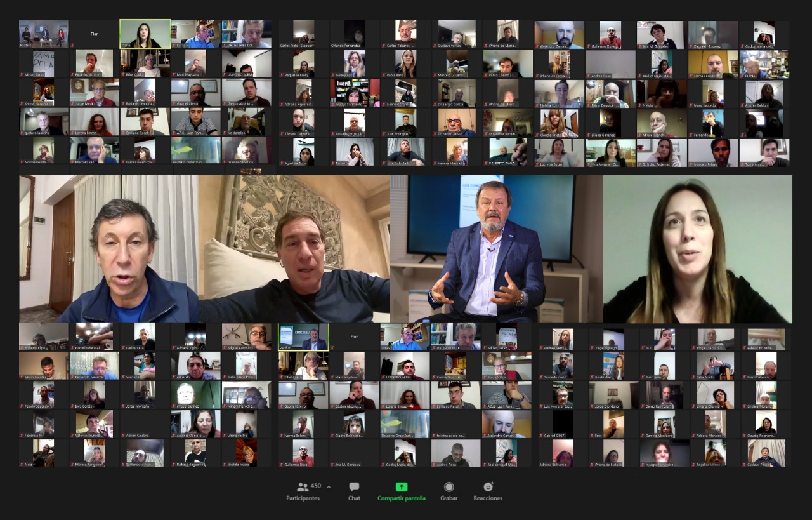Click muted mic icon on Torry Amato tile

(742, 164)
